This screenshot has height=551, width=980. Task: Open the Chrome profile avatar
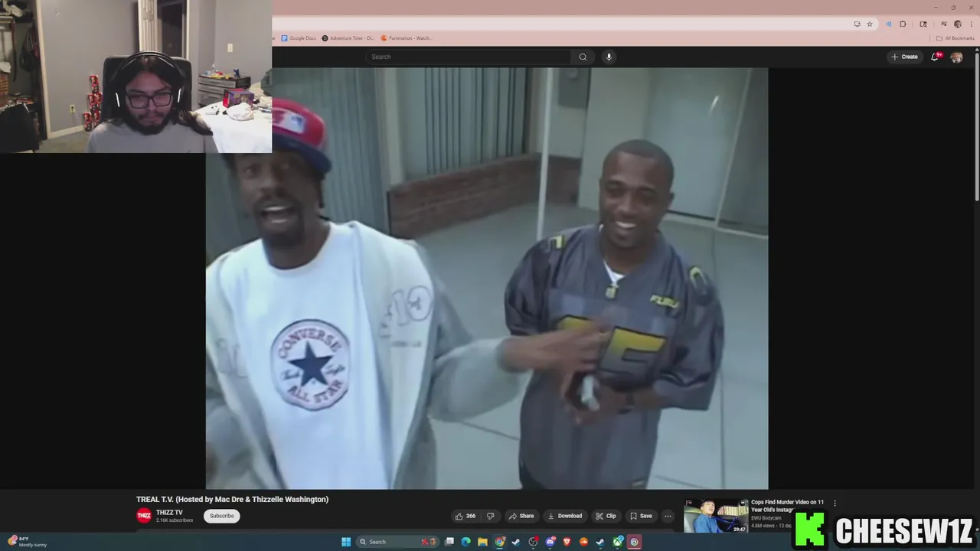[958, 24]
